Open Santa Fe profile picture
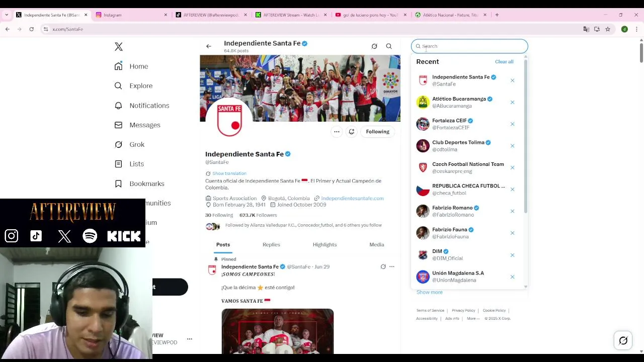This screenshot has width=644, height=362. coord(229,120)
